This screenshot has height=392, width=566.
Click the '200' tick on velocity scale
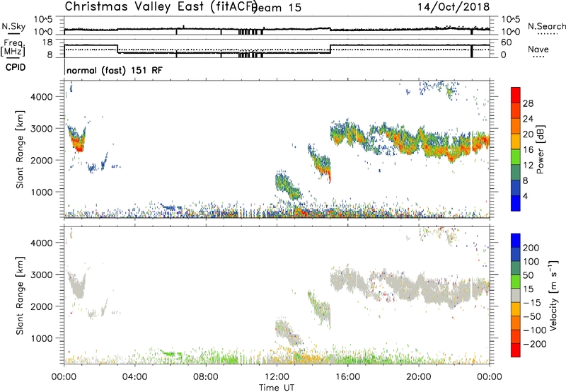click(531, 248)
